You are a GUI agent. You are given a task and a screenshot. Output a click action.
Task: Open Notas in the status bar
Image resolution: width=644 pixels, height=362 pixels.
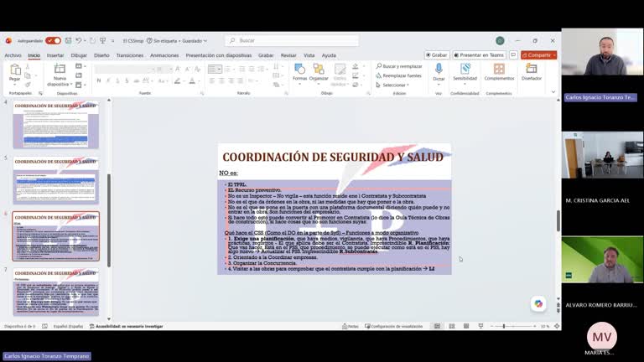click(351, 326)
